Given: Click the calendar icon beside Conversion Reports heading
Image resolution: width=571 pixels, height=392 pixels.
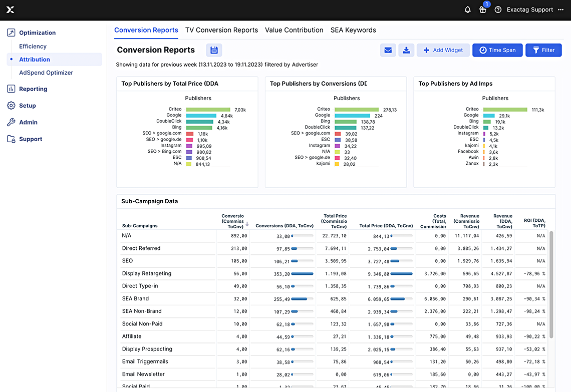Looking at the screenshot, I should pos(214,50).
